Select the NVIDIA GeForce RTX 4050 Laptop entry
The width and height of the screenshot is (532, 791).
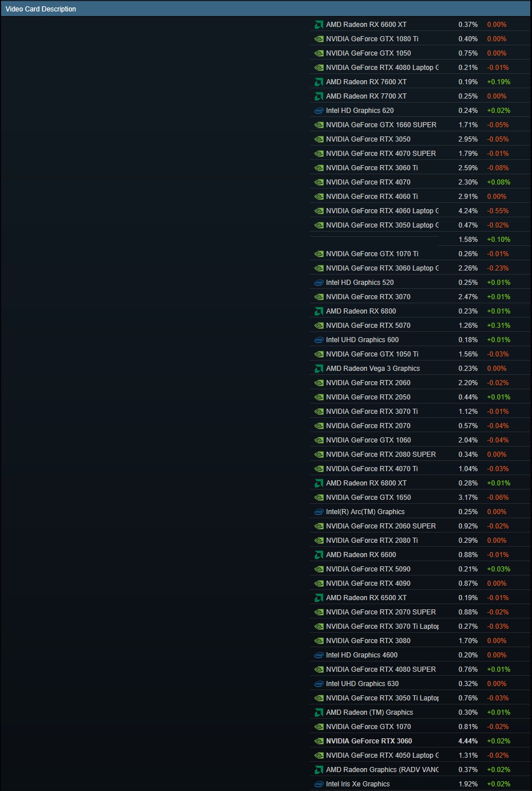383,755
